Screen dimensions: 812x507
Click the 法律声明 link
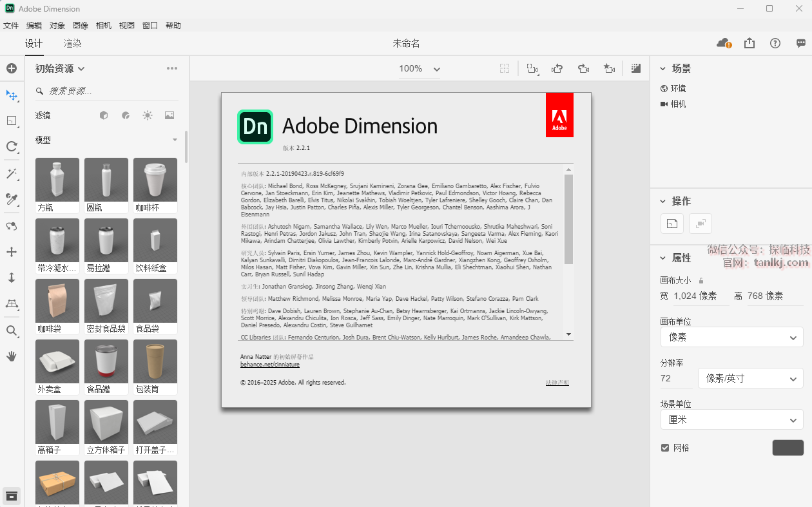point(557,383)
